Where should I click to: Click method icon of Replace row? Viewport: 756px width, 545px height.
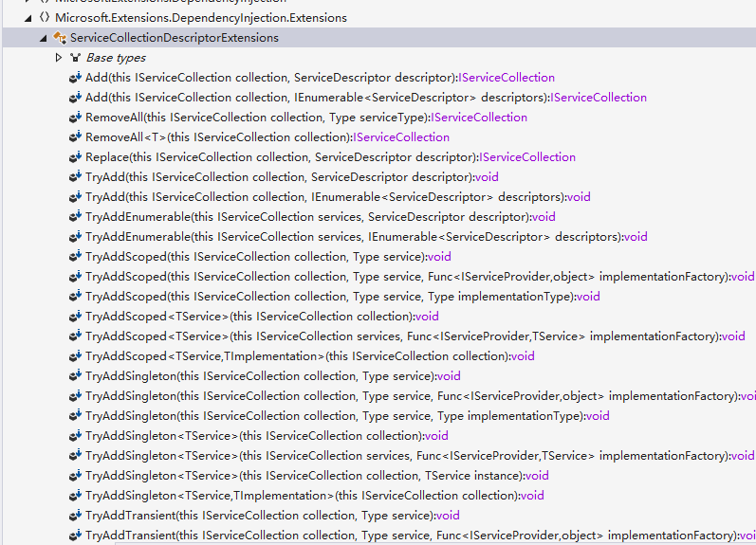(x=75, y=157)
